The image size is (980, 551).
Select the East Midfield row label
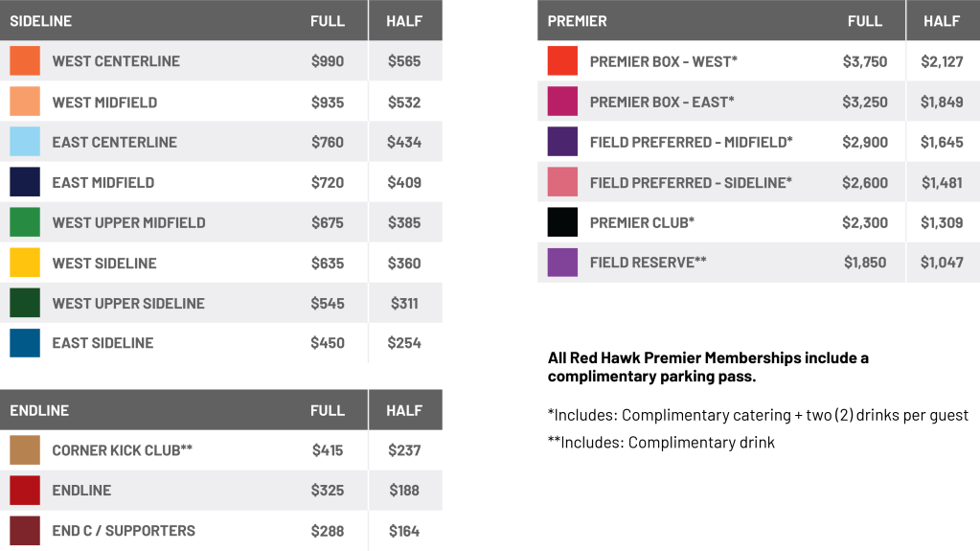pyautogui.click(x=103, y=182)
